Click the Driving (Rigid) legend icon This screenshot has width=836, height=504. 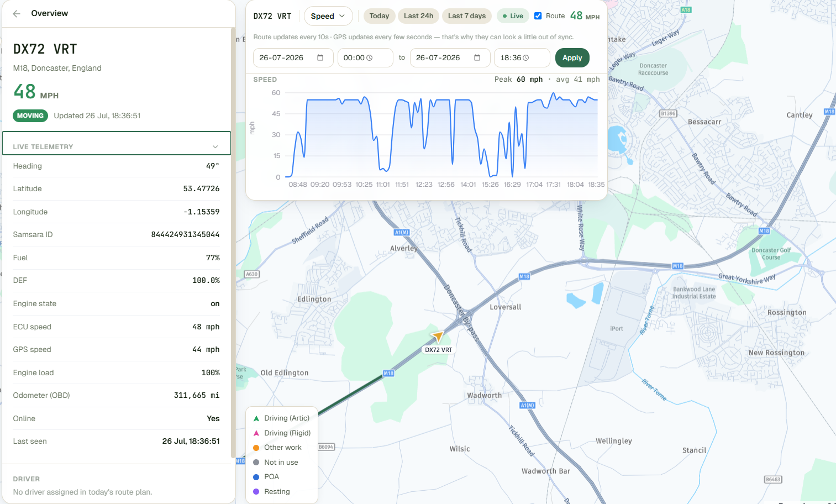click(256, 433)
